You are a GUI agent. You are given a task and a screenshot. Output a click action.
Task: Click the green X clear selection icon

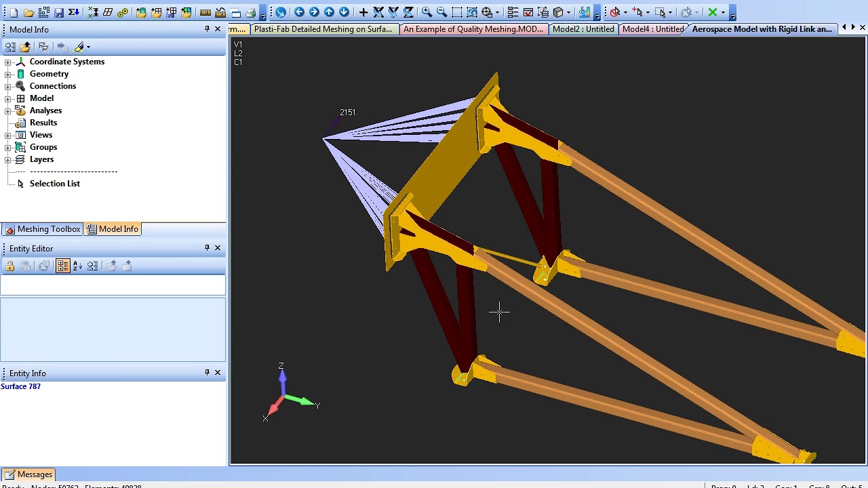pos(712,12)
